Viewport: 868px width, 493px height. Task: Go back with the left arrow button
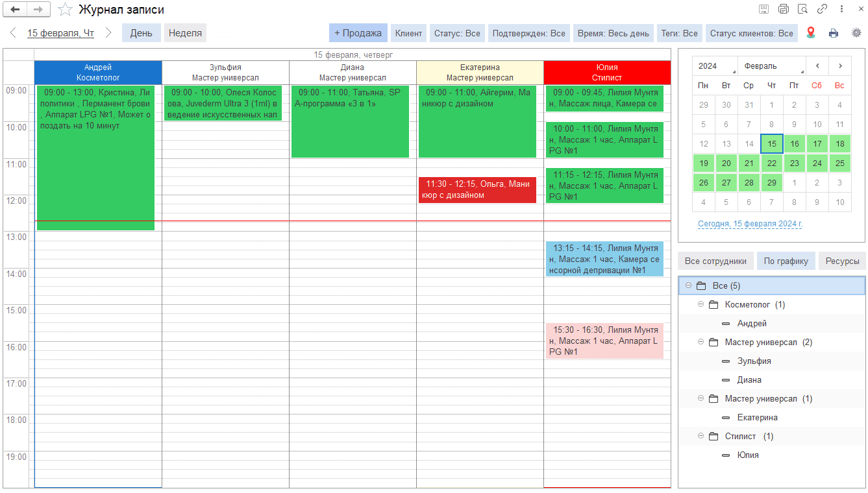(16, 9)
